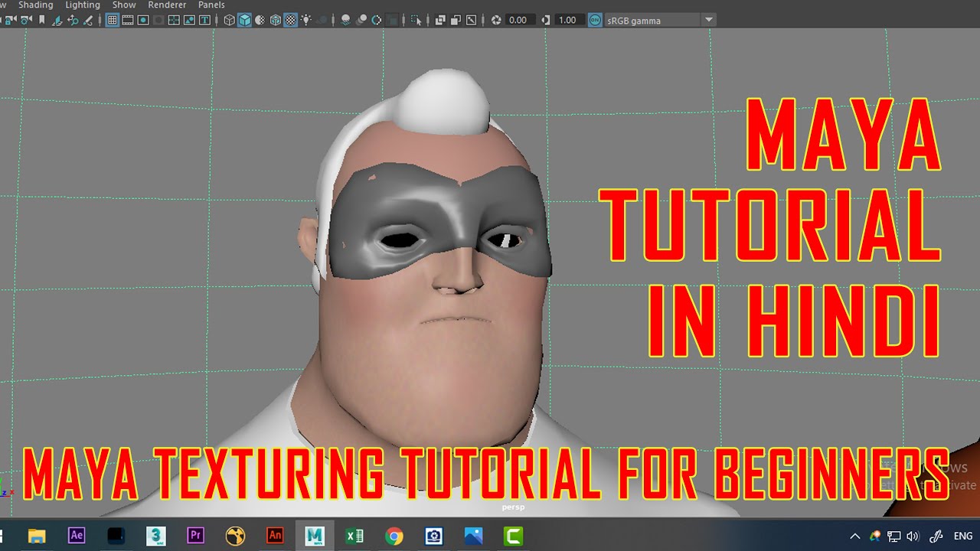Launch Premiere Pro from the taskbar
The height and width of the screenshot is (551, 980).
point(196,536)
